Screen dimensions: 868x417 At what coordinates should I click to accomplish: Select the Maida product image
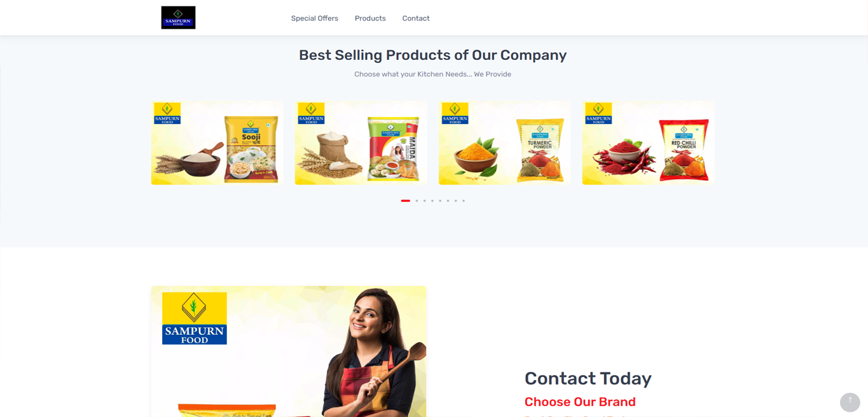pyautogui.click(x=361, y=143)
